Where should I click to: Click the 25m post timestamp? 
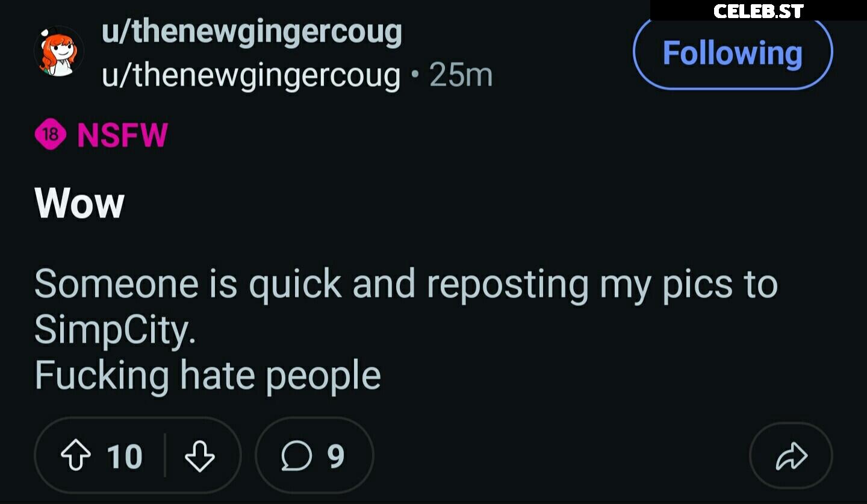(461, 76)
